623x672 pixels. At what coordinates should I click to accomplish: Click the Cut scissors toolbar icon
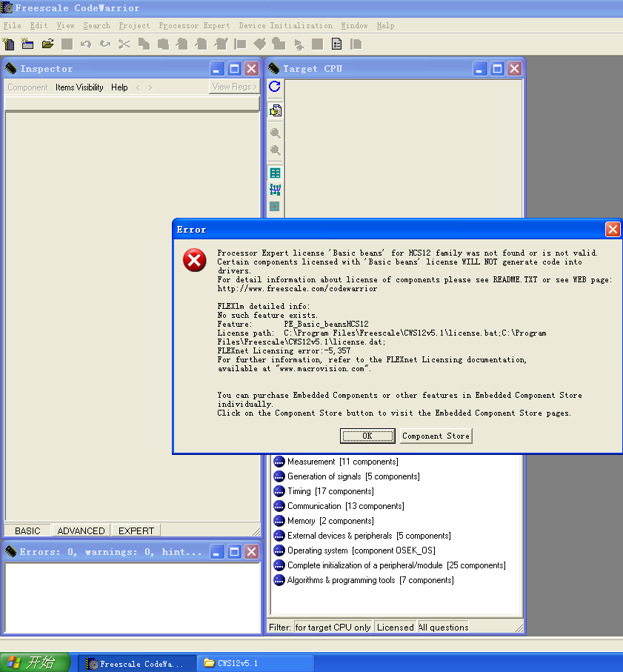[x=124, y=44]
